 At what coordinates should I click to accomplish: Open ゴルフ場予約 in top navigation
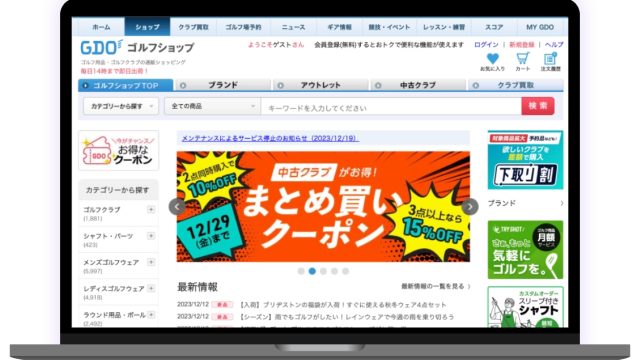243,27
